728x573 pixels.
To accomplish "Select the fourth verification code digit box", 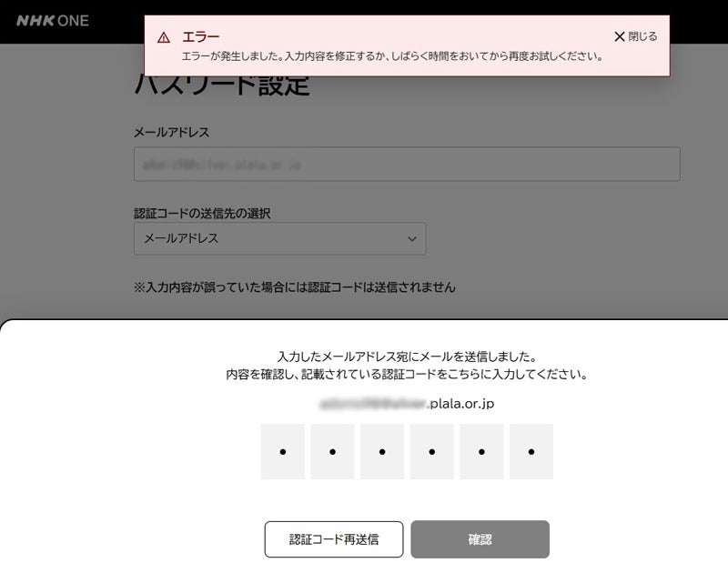I will (431, 451).
